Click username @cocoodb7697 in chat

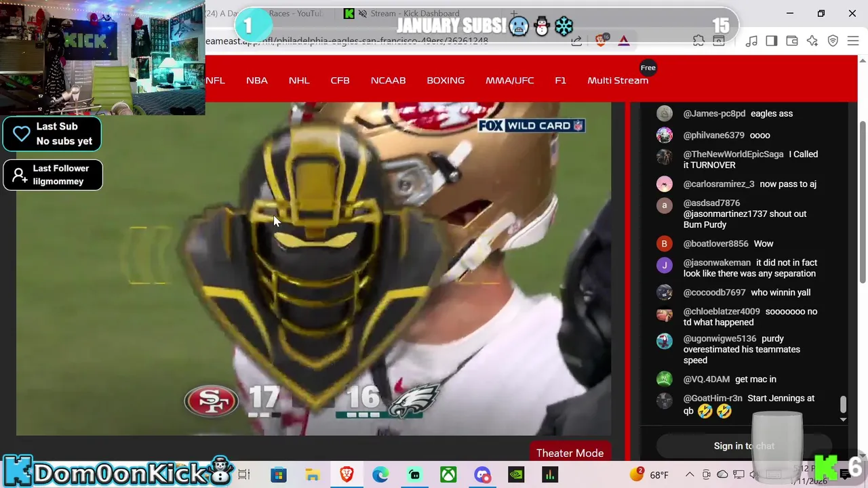(714, 292)
